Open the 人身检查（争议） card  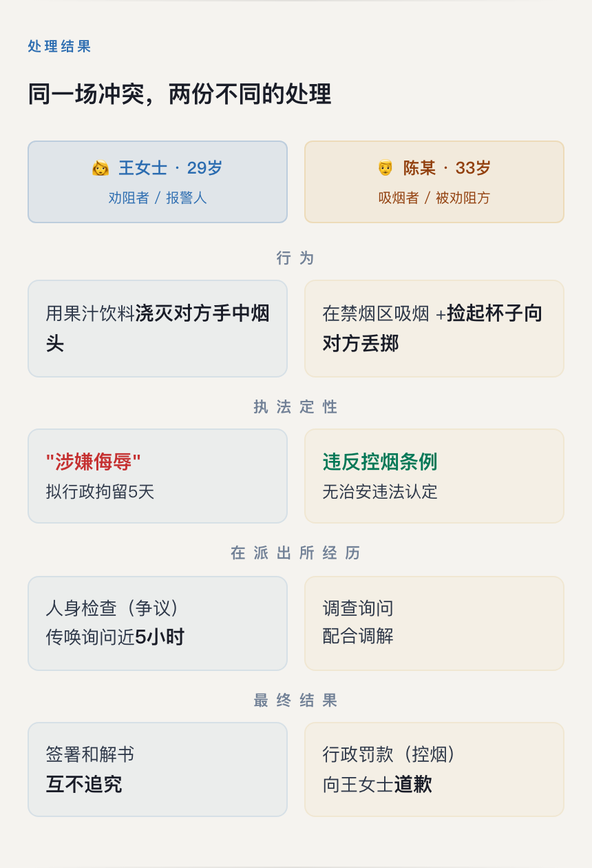coord(158,623)
